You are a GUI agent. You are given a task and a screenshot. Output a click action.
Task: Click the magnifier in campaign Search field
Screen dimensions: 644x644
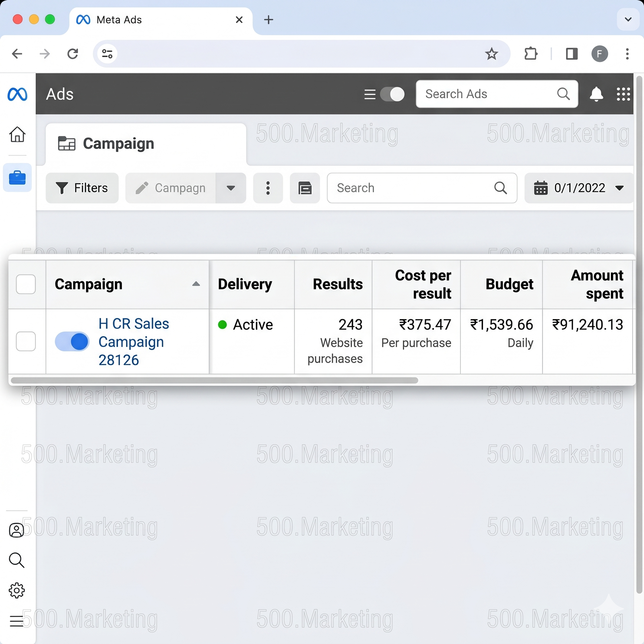(500, 188)
